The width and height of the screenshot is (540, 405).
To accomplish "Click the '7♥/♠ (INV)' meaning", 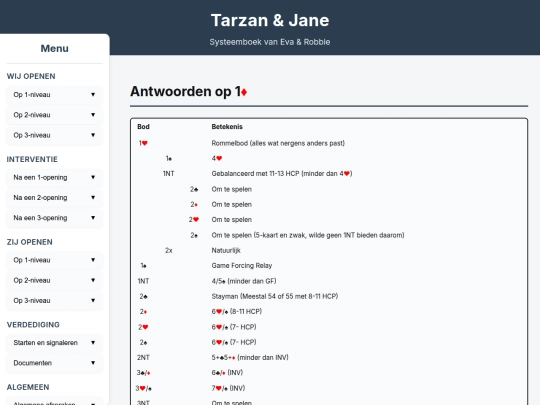I will point(228,388).
